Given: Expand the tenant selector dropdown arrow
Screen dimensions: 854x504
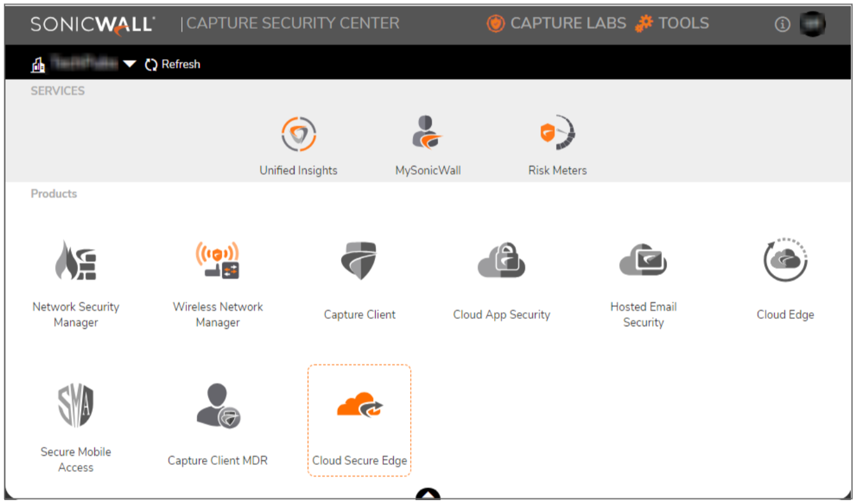Looking at the screenshot, I should pos(130,64).
